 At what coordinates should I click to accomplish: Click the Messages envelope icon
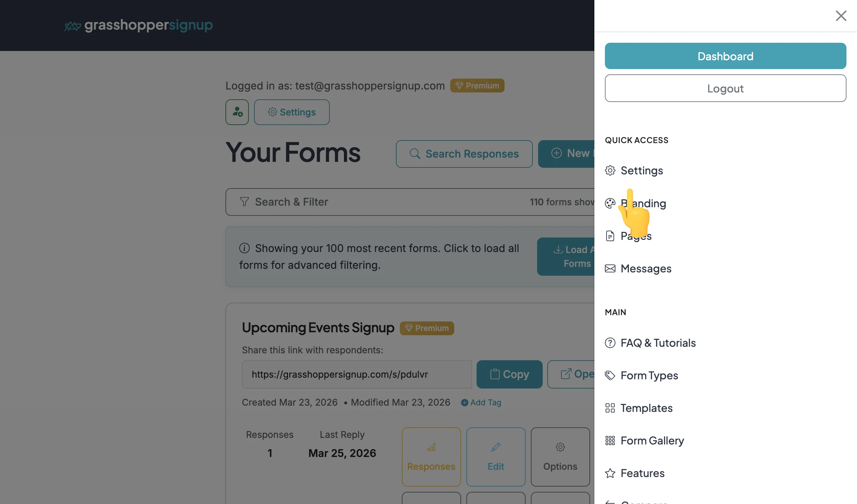610,268
